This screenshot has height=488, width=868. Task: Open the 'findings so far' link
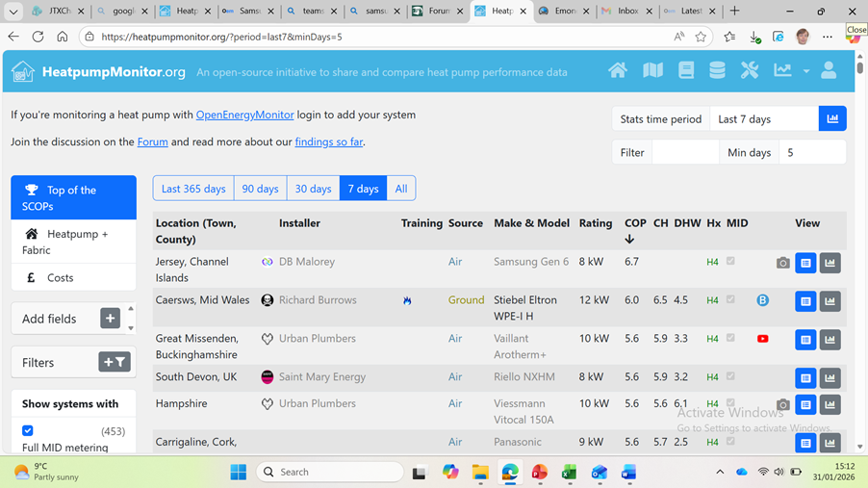point(328,141)
